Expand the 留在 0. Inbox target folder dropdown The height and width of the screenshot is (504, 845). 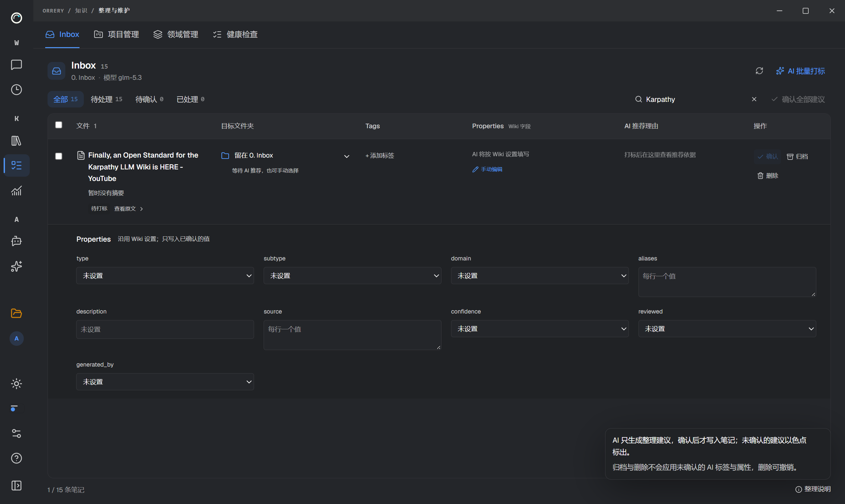click(x=285, y=156)
